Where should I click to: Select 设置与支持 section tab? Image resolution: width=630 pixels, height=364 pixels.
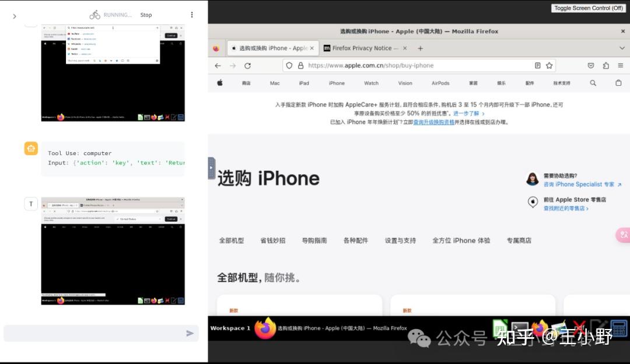(400, 240)
